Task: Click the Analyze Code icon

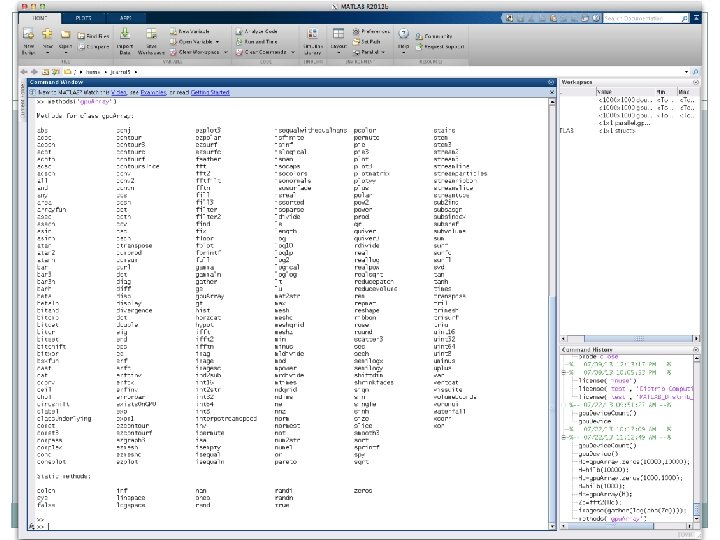Action: pos(238,32)
